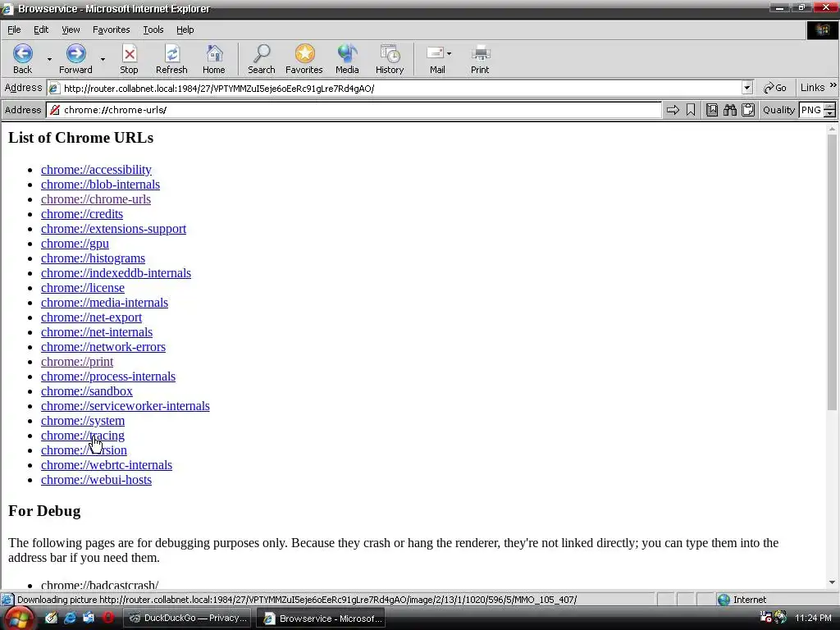The width and height of the screenshot is (840, 630).
Task: Click the Go button beside address bar
Action: click(775, 88)
